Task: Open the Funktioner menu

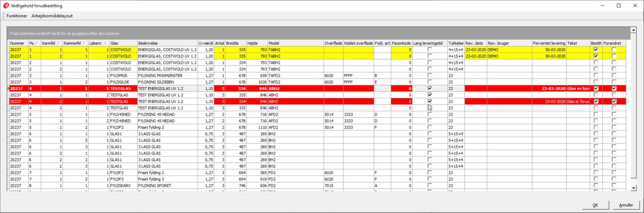Action: [x=17, y=16]
